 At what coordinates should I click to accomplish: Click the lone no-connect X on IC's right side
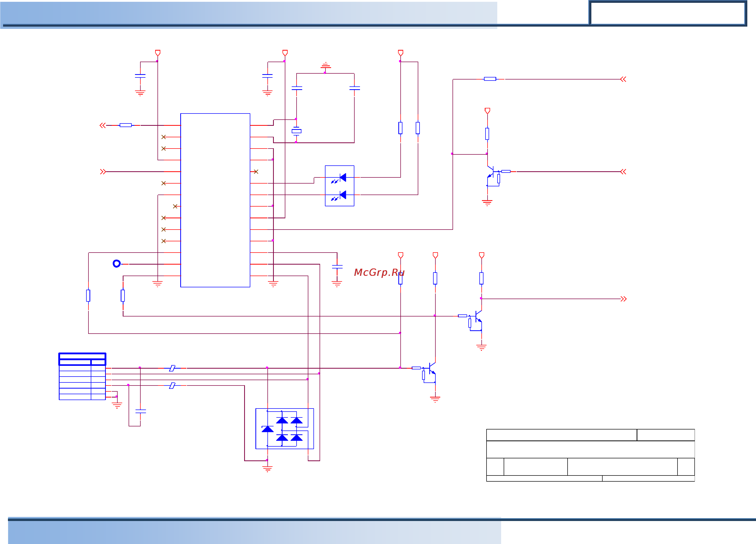click(256, 172)
